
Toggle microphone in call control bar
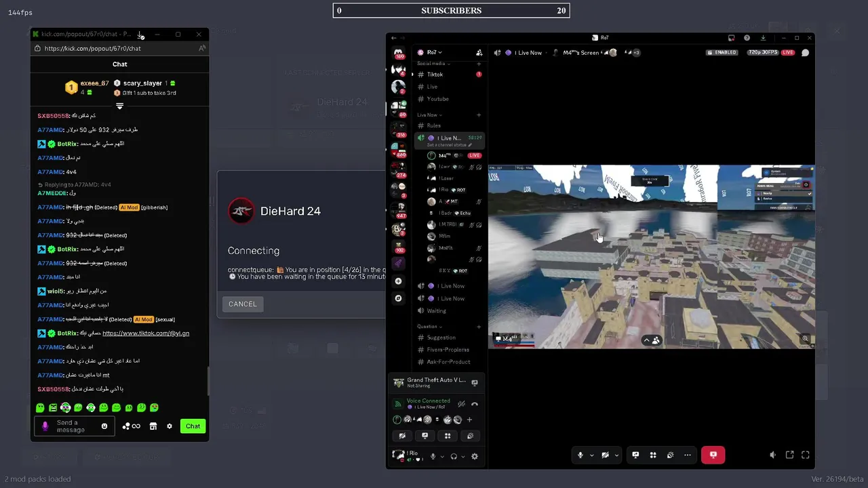pos(580,455)
